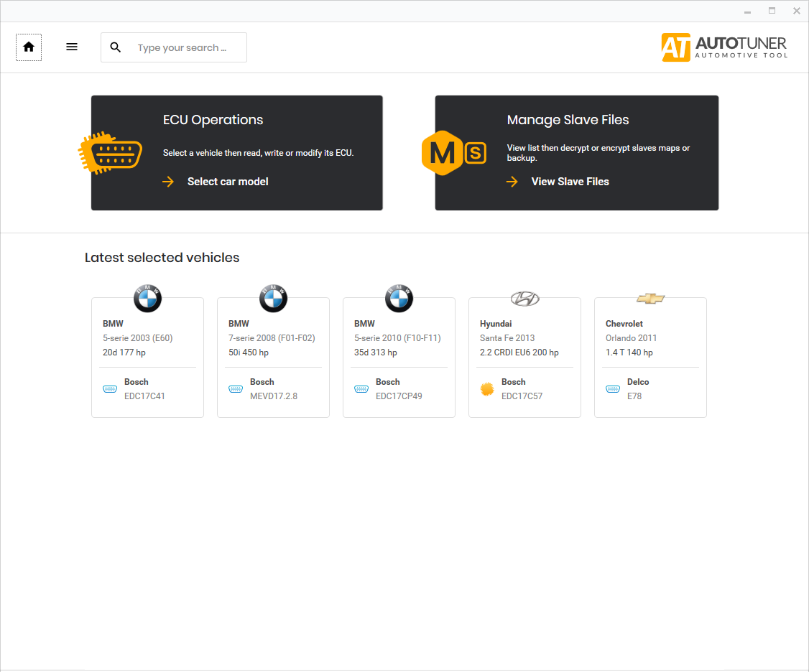Click the OBD port icon beside EDC17C41
809x672 pixels.
coord(110,389)
